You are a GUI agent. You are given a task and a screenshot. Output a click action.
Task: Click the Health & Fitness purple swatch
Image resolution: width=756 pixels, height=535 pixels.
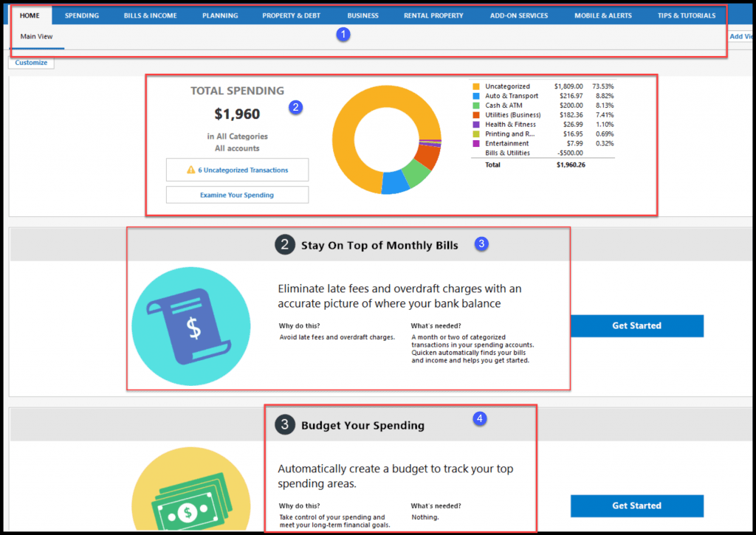[476, 125]
